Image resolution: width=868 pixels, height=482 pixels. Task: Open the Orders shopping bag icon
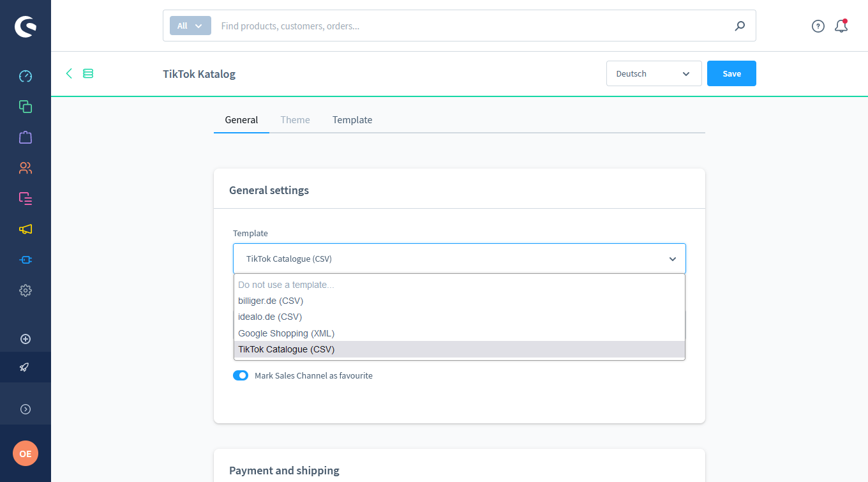click(26, 137)
